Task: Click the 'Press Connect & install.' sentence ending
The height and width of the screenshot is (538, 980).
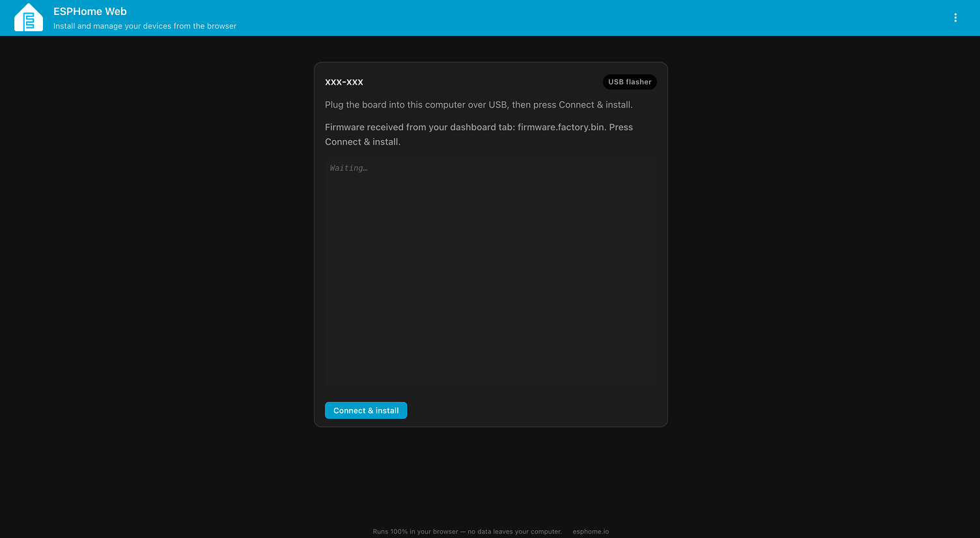Action: coord(479,134)
